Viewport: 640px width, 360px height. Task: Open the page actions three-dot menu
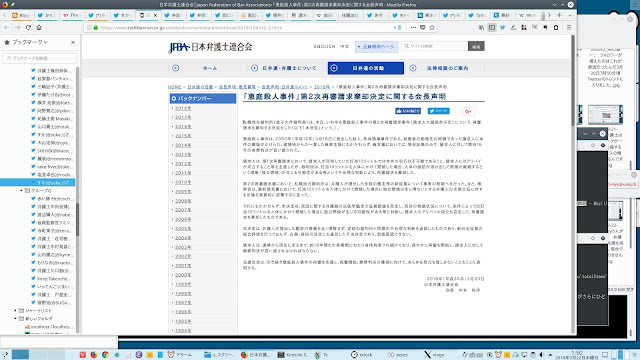[413, 27]
